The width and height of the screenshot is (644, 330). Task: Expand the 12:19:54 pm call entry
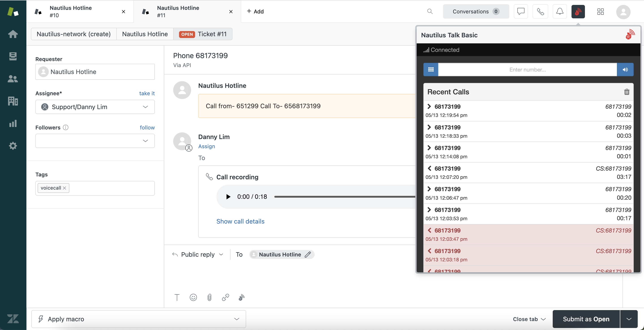coord(429,106)
